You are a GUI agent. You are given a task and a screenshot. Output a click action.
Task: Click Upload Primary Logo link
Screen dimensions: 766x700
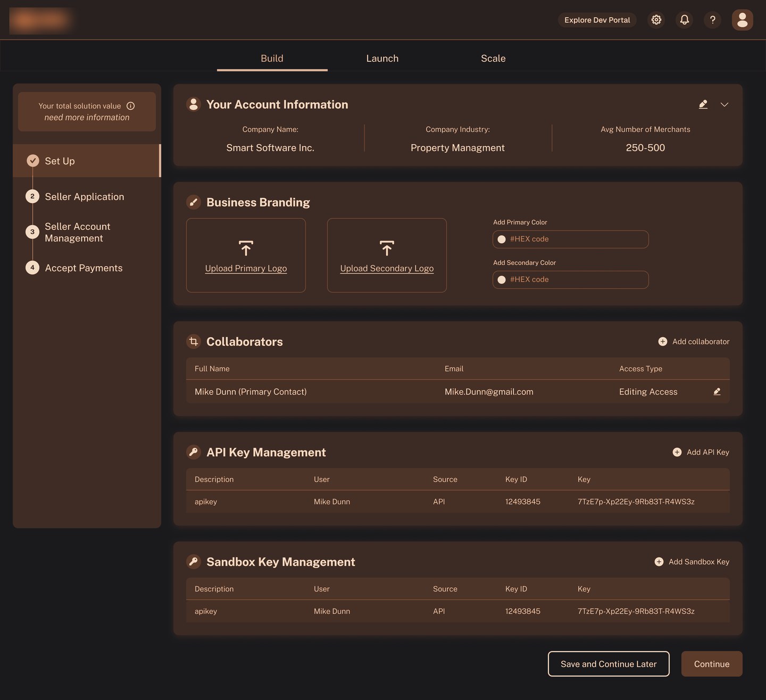pyautogui.click(x=246, y=269)
